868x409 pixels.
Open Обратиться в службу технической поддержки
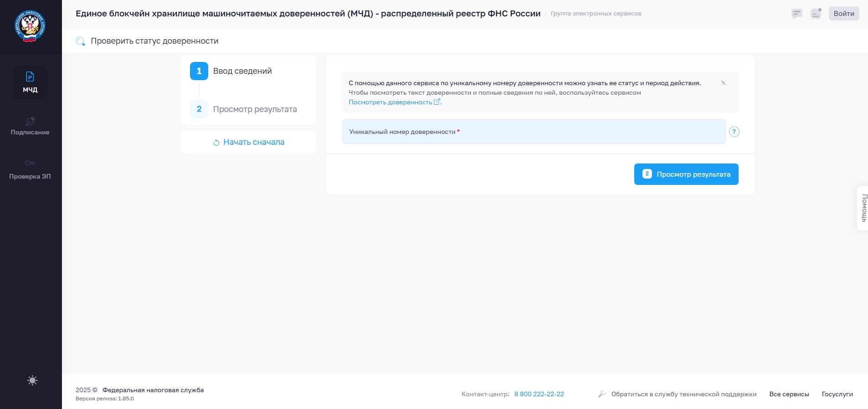click(x=683, y=394)
